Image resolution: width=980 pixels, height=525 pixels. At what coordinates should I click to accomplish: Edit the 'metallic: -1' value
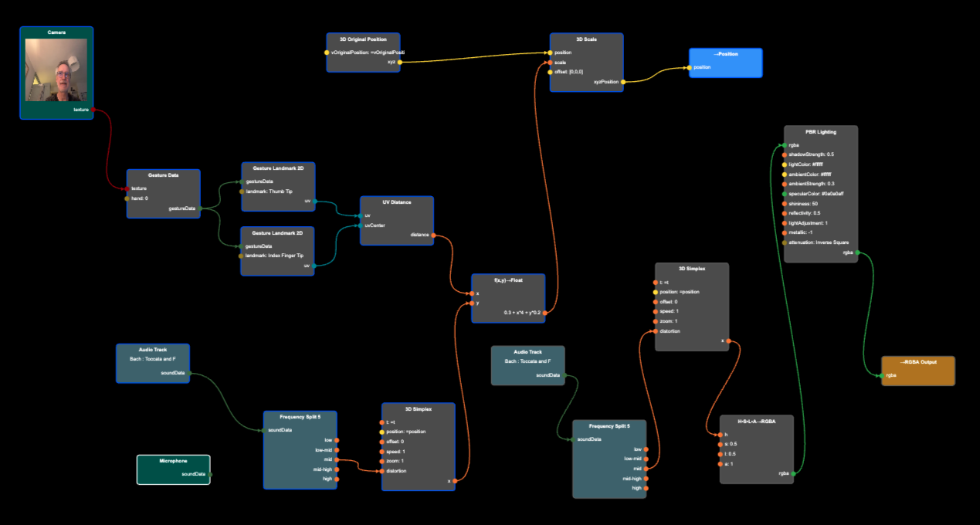[800, 233]
